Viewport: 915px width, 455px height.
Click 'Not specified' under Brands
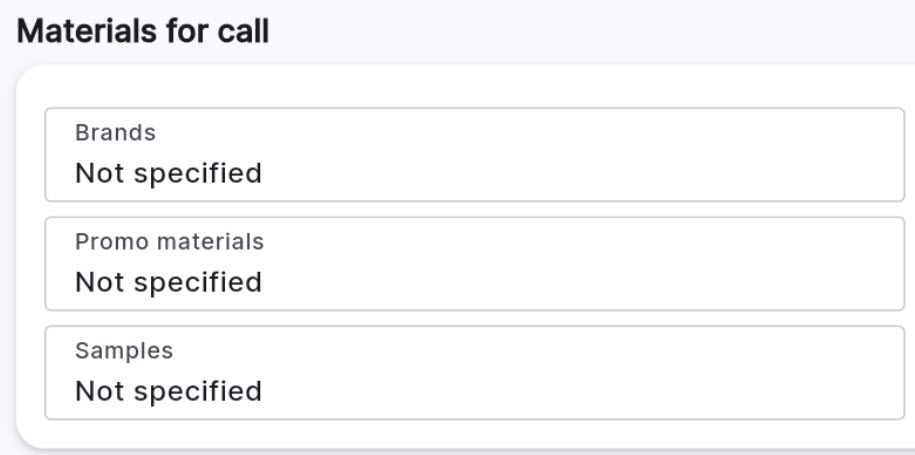[168, 173]
